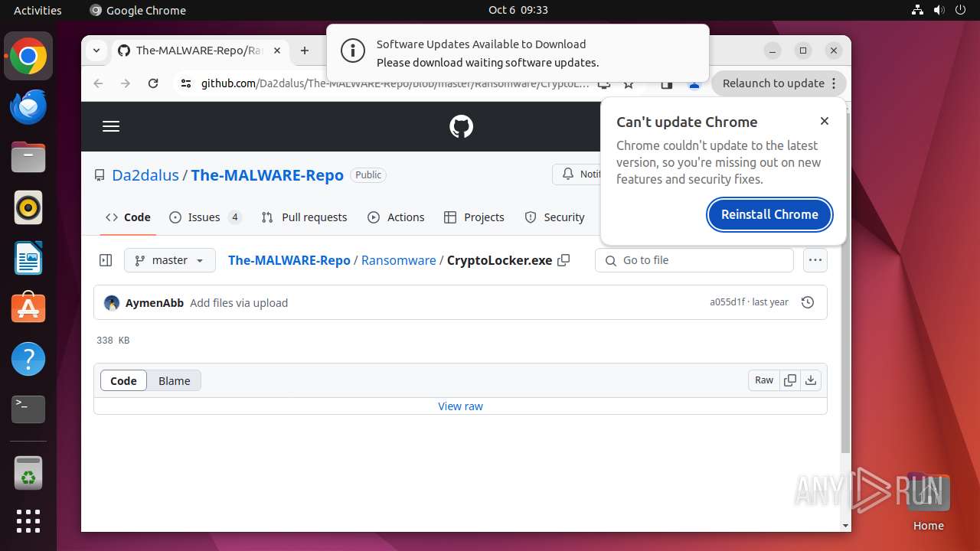Go forward in Chrome history
The image size is (980, 551).
coord(126,83)
